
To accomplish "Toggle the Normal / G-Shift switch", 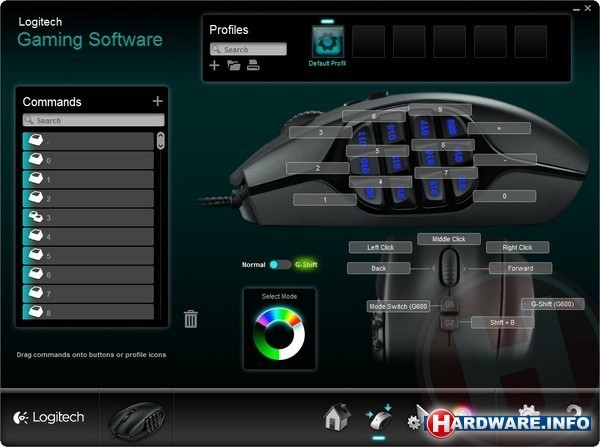I will point(280,264).
